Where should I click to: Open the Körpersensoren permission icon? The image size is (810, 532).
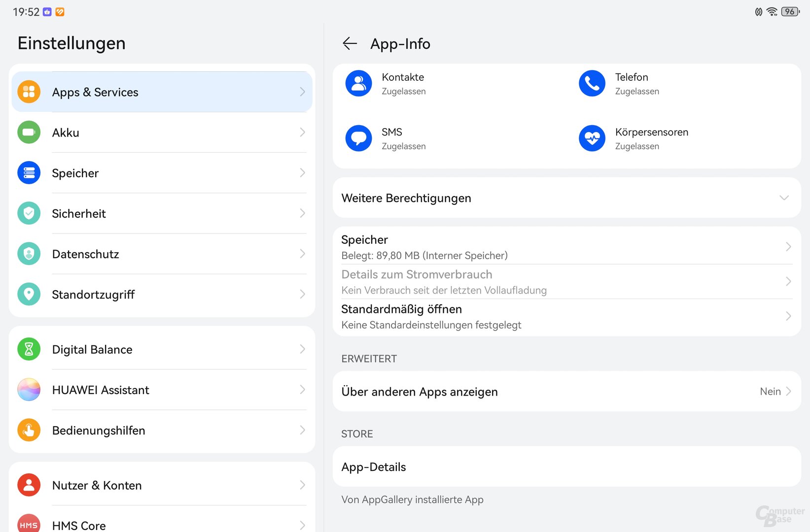(592, 138)
